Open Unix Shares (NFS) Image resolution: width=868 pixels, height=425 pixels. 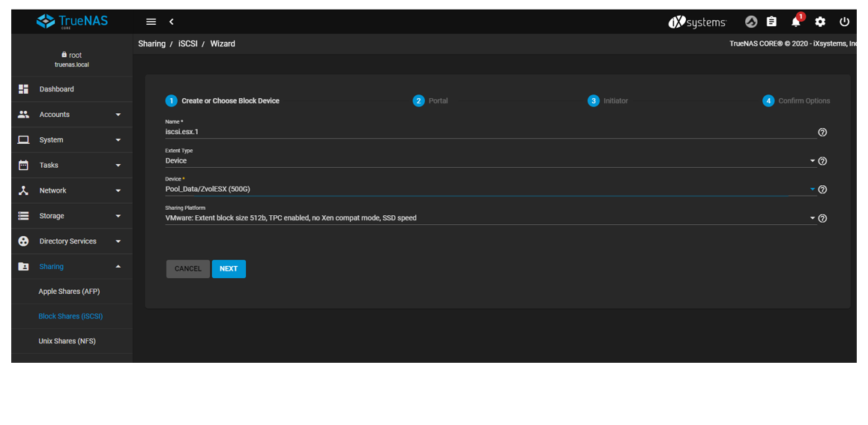click(67, 342)
